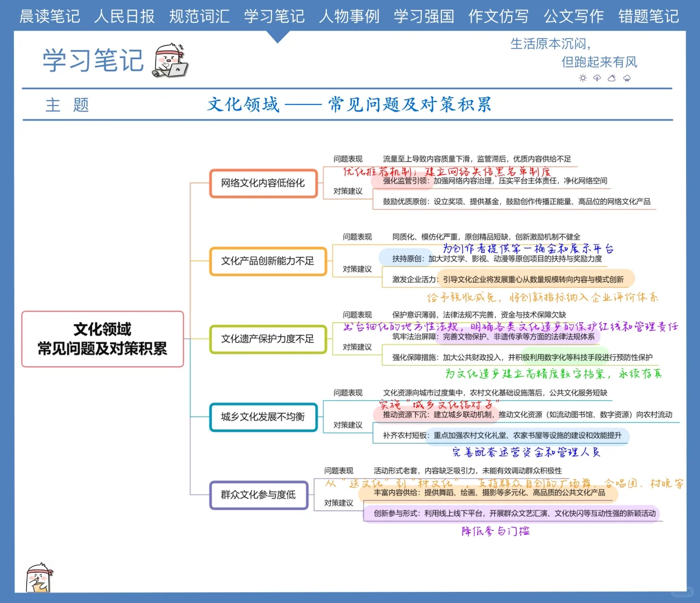The height and width of the screenshot is (603, 700).
Task: Open the 公文写作 menu item
Action: [x=573, y=17]
